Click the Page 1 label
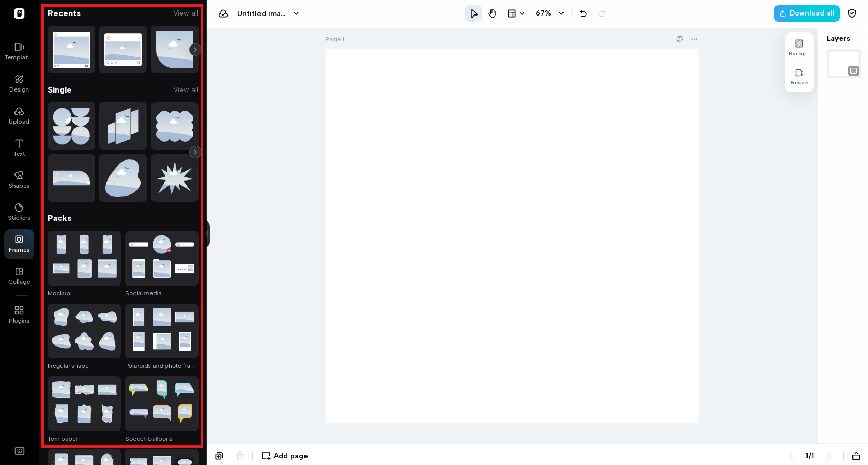The height and width of the screenshot is (465, 868). (x=334, y=39)
